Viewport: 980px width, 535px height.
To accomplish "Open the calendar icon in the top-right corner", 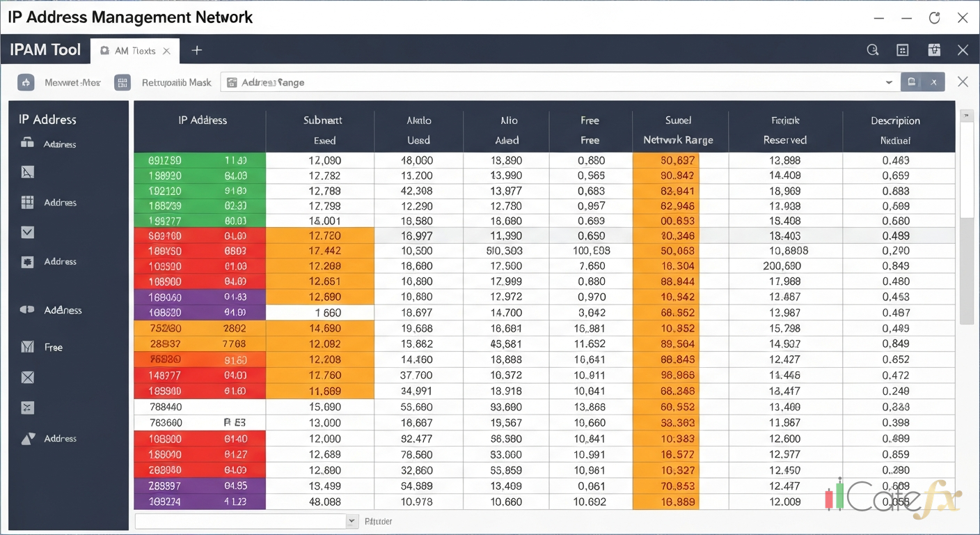I will (x=934, y=50).
